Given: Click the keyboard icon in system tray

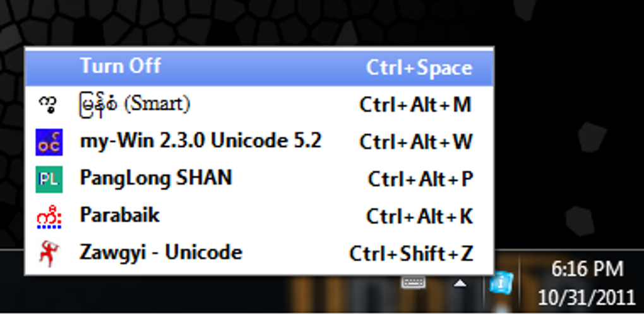Looking at the screenshot, I should pos(414,282).
